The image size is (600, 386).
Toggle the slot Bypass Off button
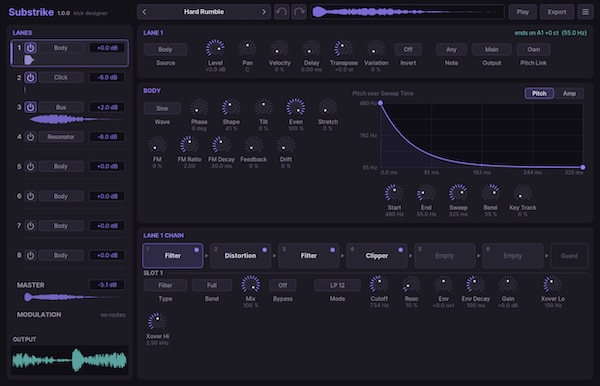[282, 285]
